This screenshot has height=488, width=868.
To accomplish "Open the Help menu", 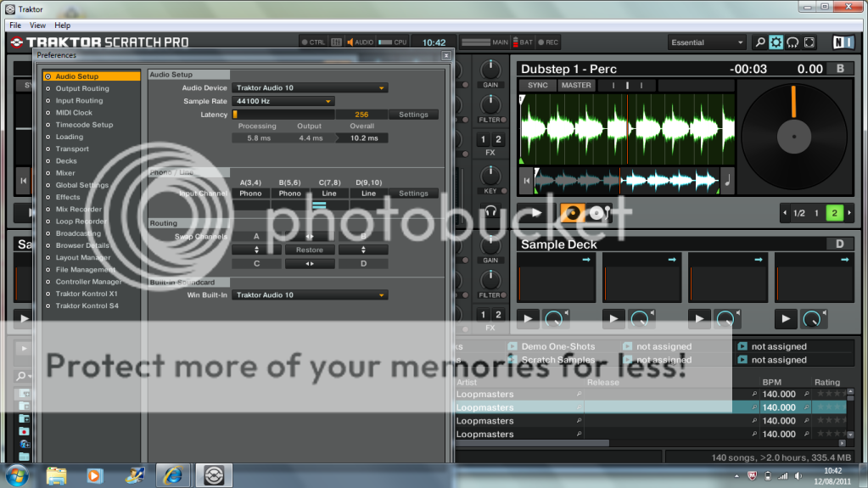I will 63,25.
